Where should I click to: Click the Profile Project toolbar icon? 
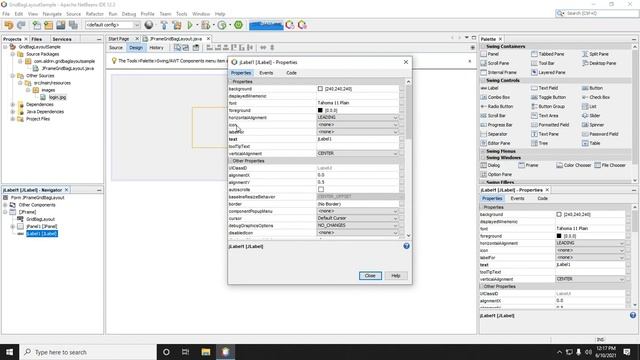coord(222,25)
